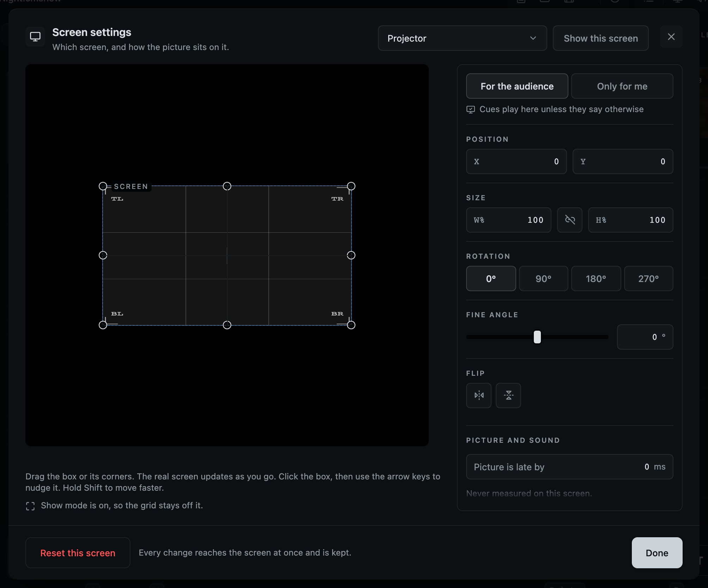Click the monitor icon beside Screen settings
The image size is (708, 588).
coord(35,37)
